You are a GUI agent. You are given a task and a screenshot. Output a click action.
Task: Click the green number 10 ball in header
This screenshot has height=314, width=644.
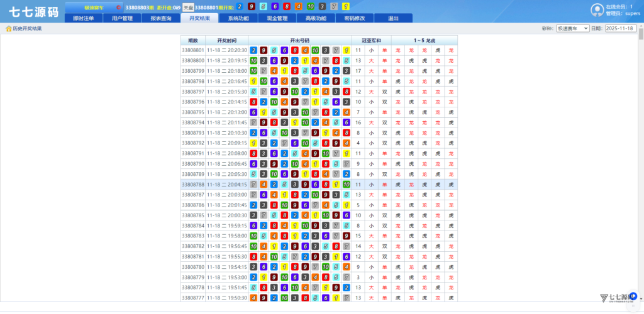pyautogui.click(x=310, y=6)
